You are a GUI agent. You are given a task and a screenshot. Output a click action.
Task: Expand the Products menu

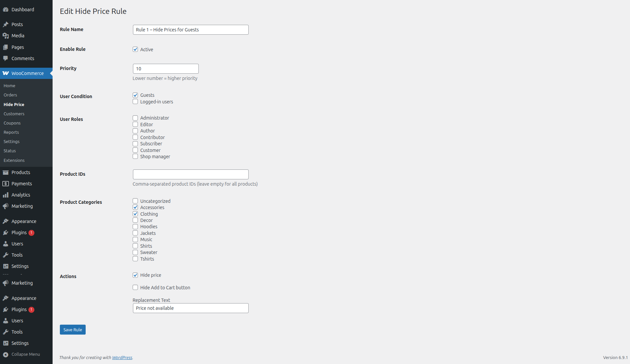point(21,172)
